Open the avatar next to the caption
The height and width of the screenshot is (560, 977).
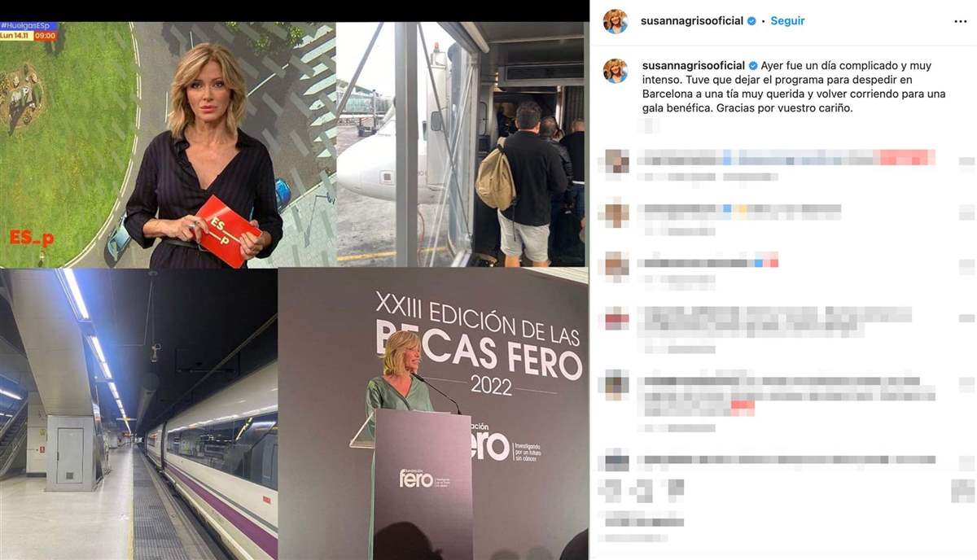click(x=615, y=71)
